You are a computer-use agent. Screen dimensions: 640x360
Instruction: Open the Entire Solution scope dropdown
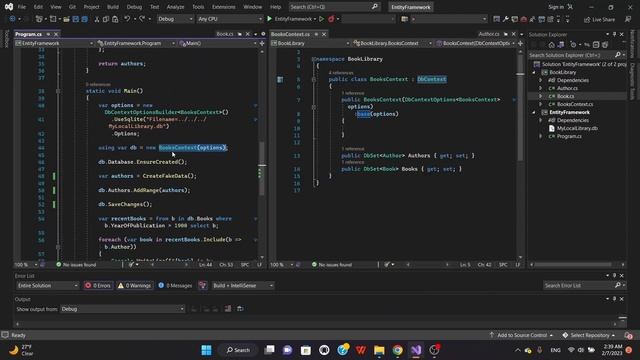(47, 285)
